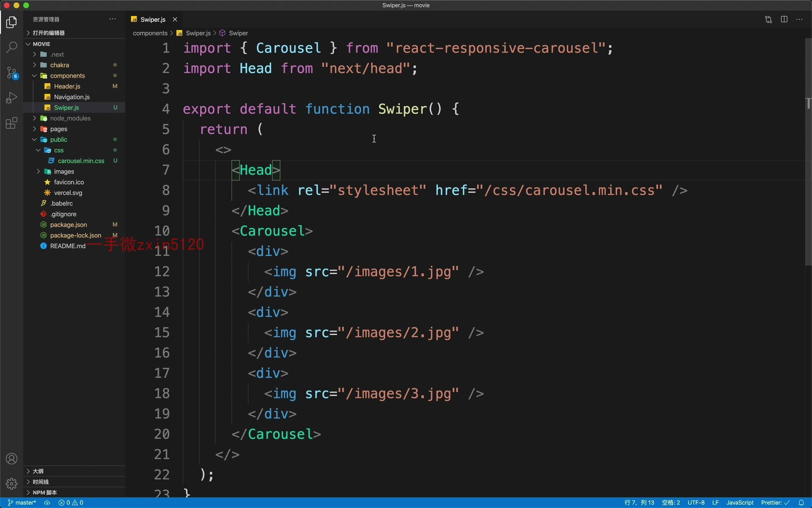This screenshot has width=812, height=508.
Task: Open the Run and Debug view
Action: 11,98
